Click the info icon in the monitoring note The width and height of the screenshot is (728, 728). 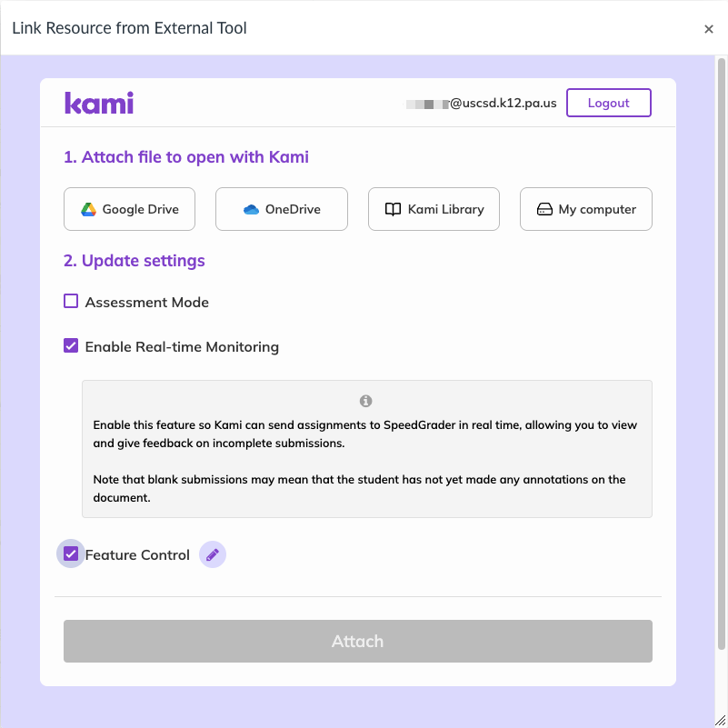point(366,401)
